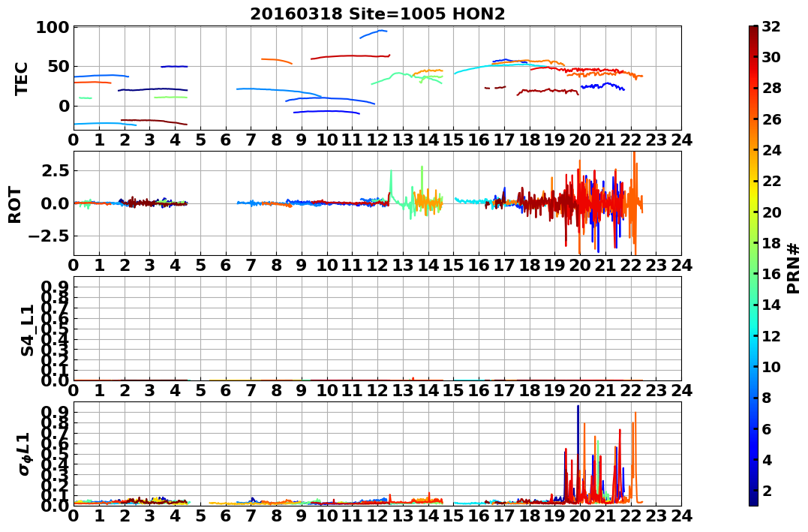The width and height of the screenshot is (808, 532).
Task: Click the ROT y-axis label
Action: [15, 204]
